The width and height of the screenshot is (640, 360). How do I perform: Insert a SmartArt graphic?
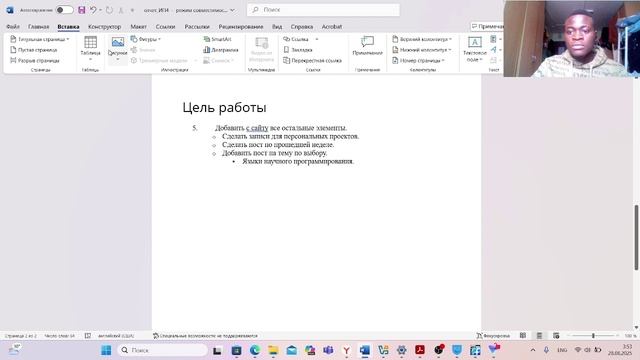pos(218,39)
